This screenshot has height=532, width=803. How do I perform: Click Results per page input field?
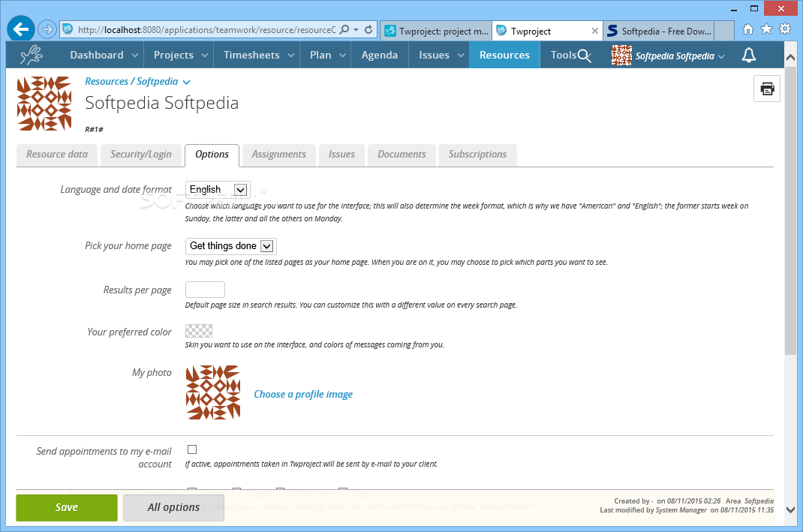point(205,290)
